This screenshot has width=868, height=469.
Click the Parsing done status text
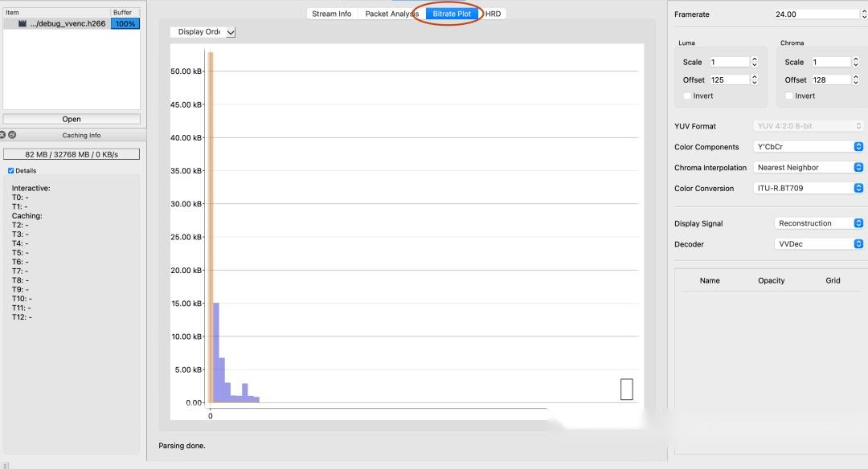[x=182, y=446]
